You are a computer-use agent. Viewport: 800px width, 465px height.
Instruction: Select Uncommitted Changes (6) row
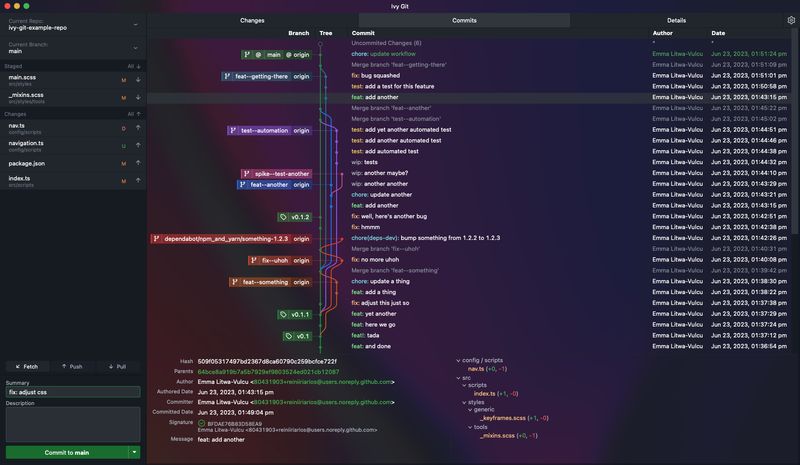tap(469, 43)
